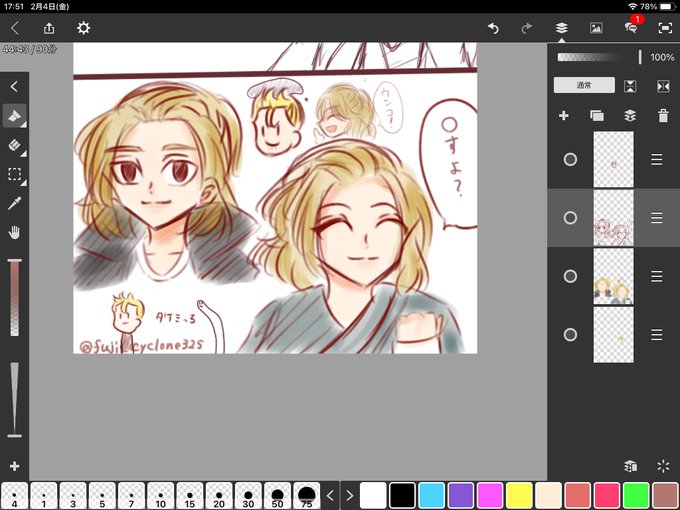Tap the back chevron in the top bar
Viewport: 680px width, 510px height.
pos(14,28)
